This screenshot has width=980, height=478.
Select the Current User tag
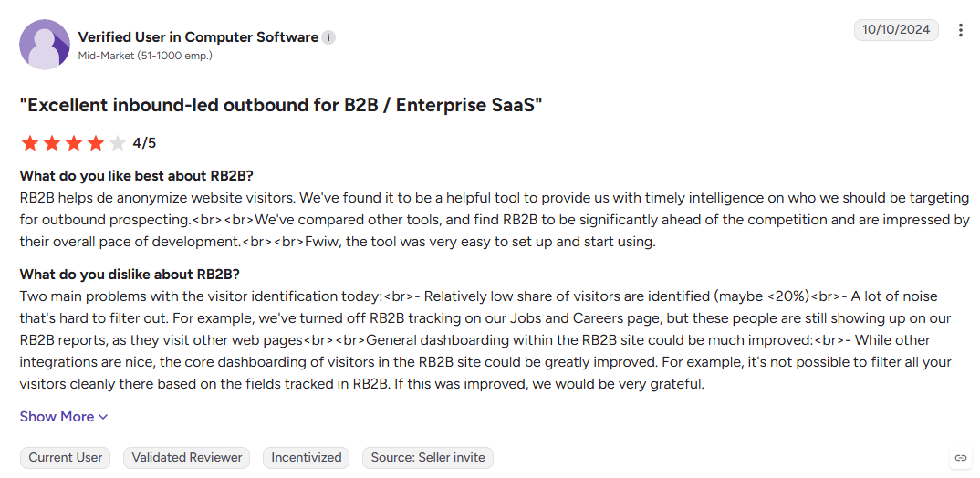[x=66, y=457]
